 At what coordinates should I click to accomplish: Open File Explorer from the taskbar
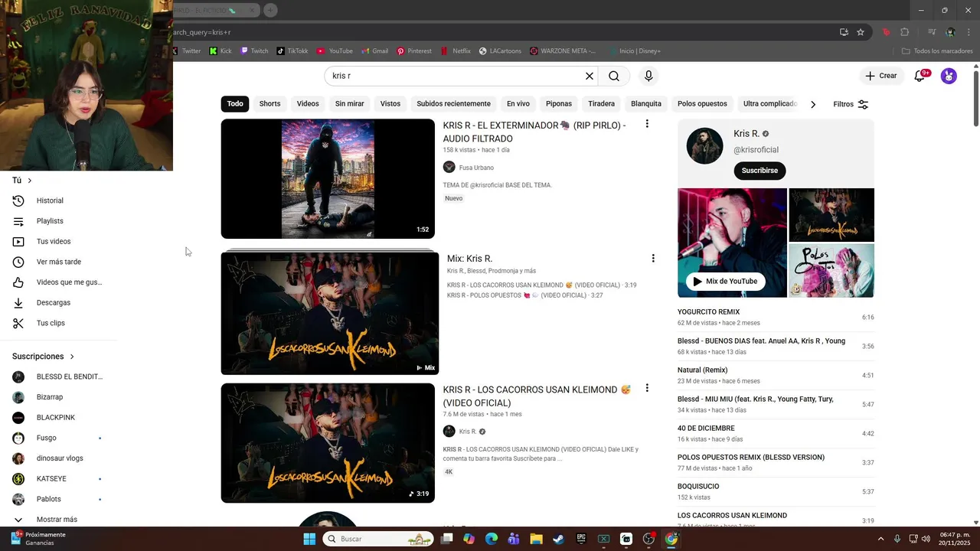click(536, 539)
